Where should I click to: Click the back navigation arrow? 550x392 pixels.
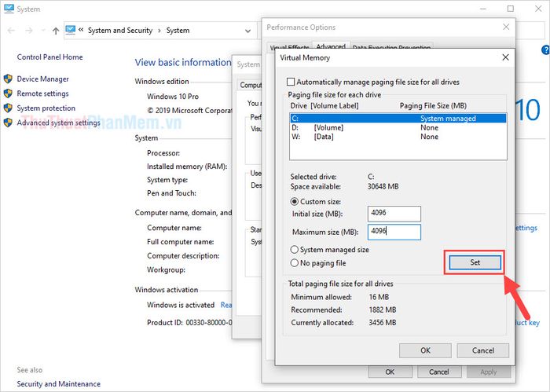click(11, 31)
